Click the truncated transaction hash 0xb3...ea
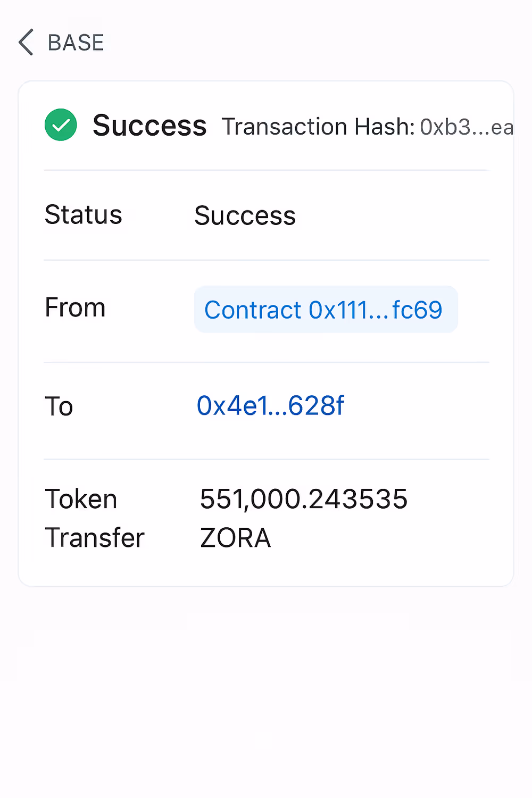The height and width of the screenshot is (798, 532). (466, 127)
